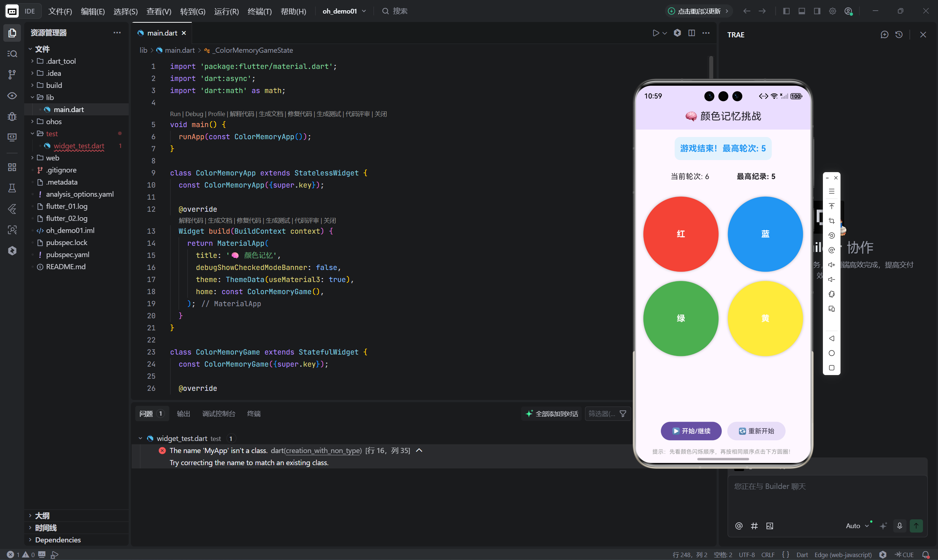This screenshot has width=938, height=560.
Task: Expand the build folder
Action: 54,85
